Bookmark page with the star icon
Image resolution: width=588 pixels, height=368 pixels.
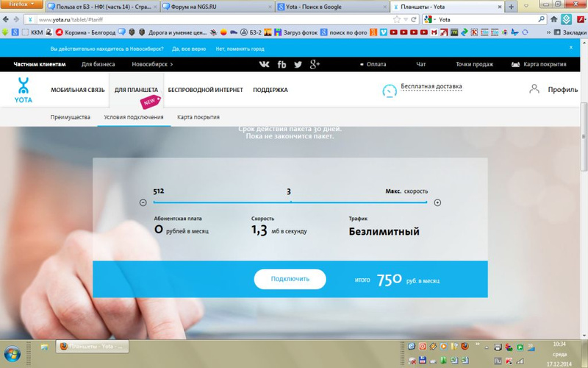[397, 20]
